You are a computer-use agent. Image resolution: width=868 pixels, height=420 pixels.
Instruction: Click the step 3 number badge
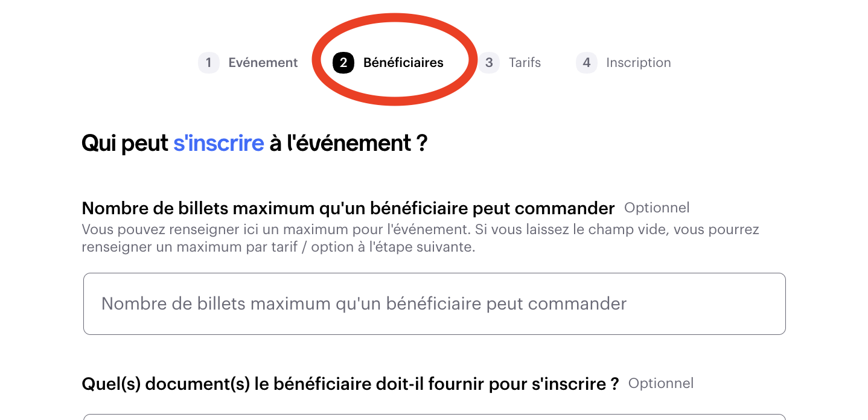489,63
